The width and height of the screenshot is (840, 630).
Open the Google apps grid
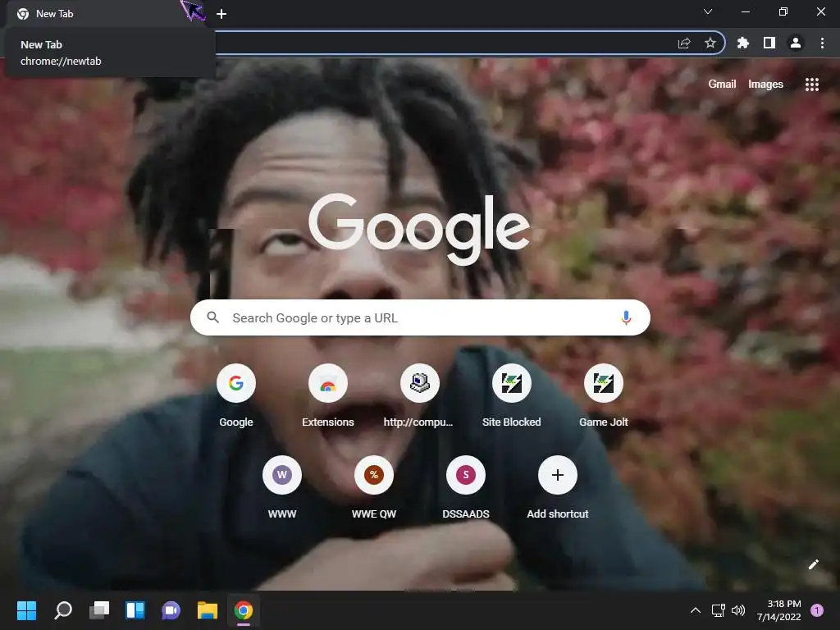point(812,84)
